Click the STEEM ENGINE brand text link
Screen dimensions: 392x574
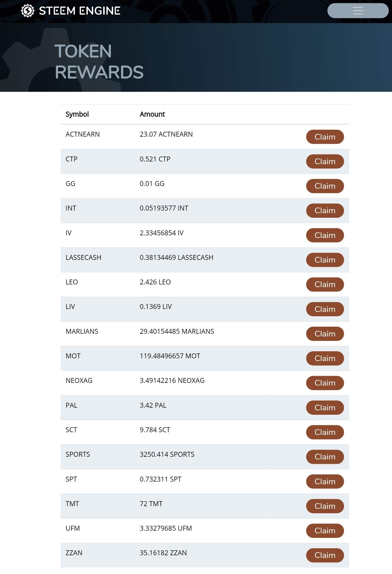pos(80,11)
